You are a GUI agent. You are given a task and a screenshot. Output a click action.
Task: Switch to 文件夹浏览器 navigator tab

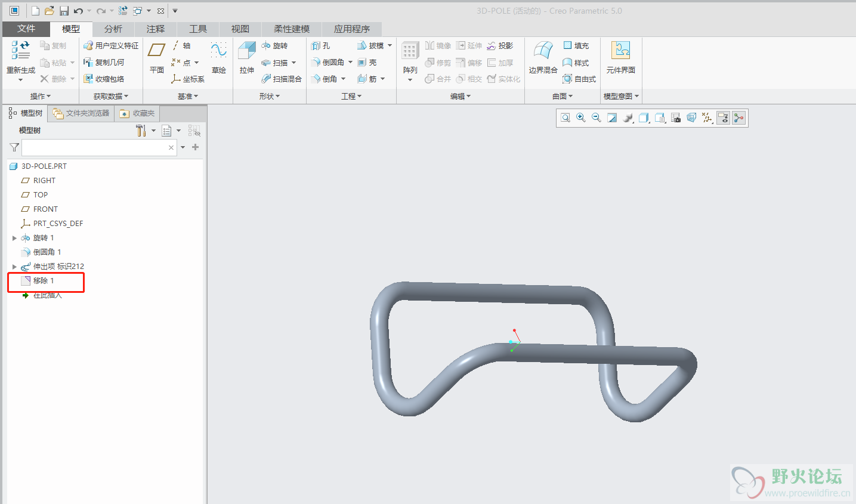81,113
